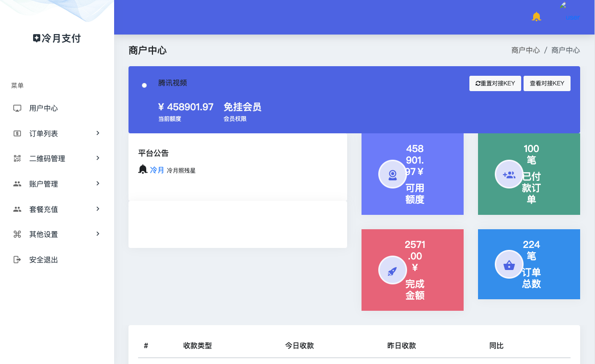Screen dimensions: 595x364
Task: Click the shopping basket icon on 订单总数 card
Action: [x=509, y=264]
